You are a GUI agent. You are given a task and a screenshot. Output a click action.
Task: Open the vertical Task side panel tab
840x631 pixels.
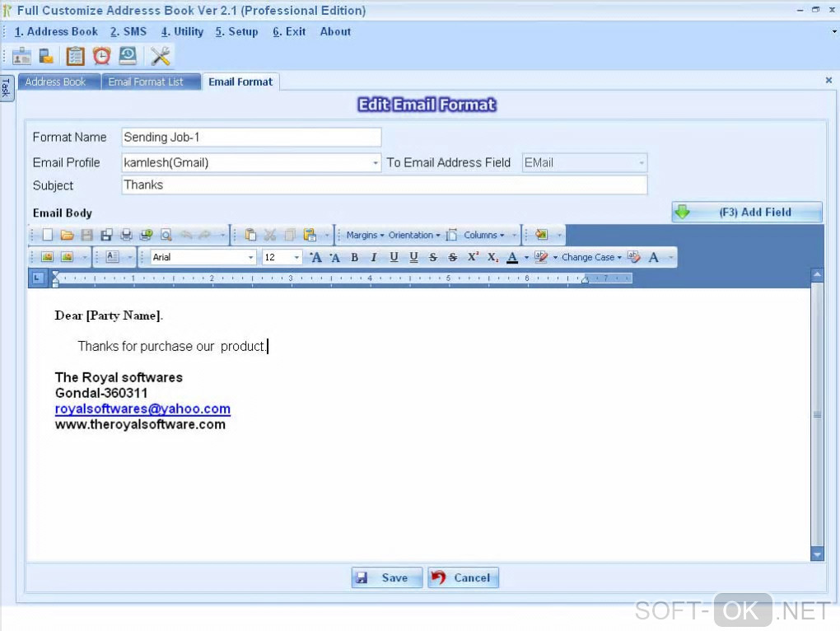click(x=6, y=86)
